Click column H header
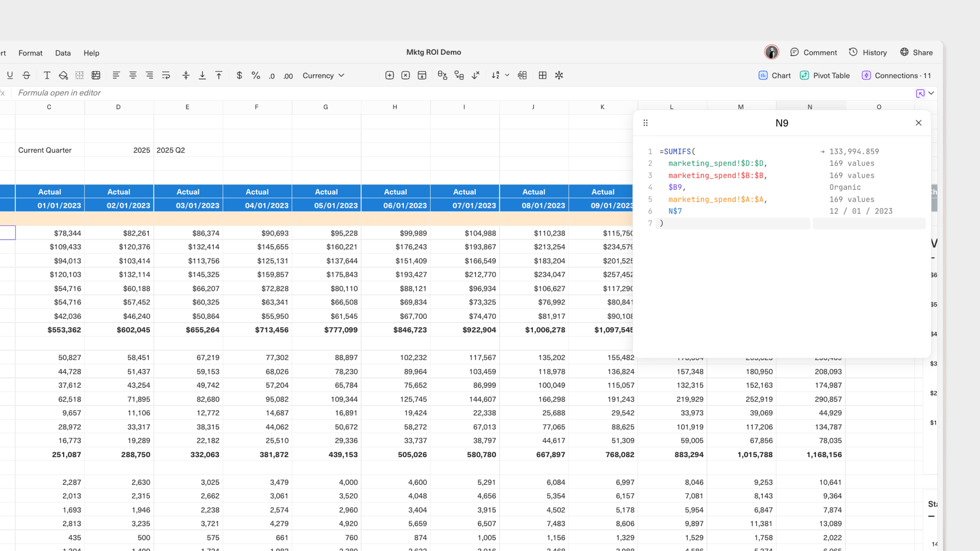Screen dimensions: 980x551 coord(395,107)
